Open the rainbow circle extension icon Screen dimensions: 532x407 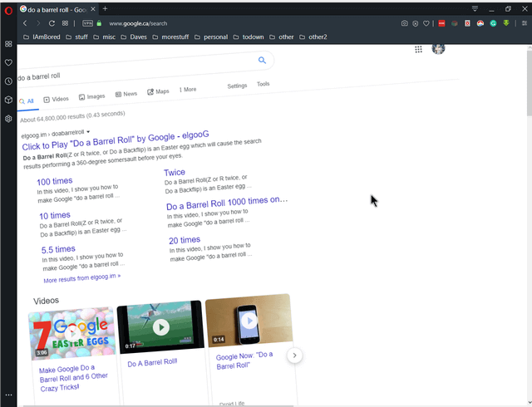[480, 23]
